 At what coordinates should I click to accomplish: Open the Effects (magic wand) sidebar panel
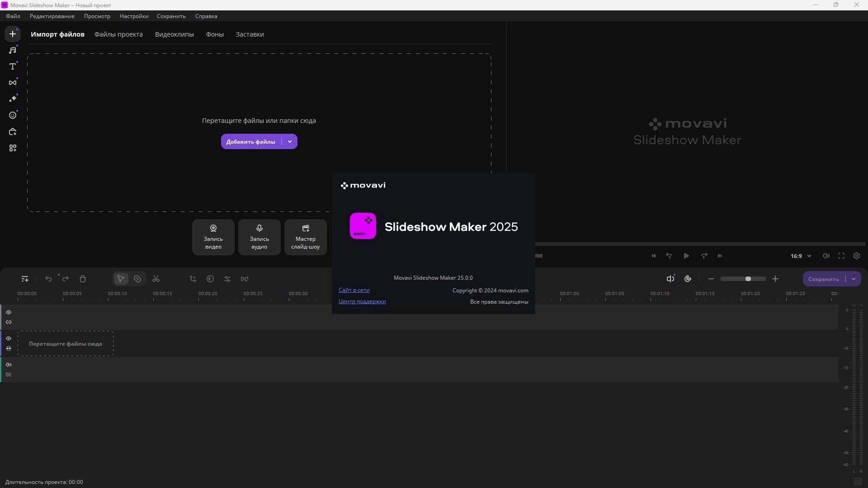click(13, 99)
